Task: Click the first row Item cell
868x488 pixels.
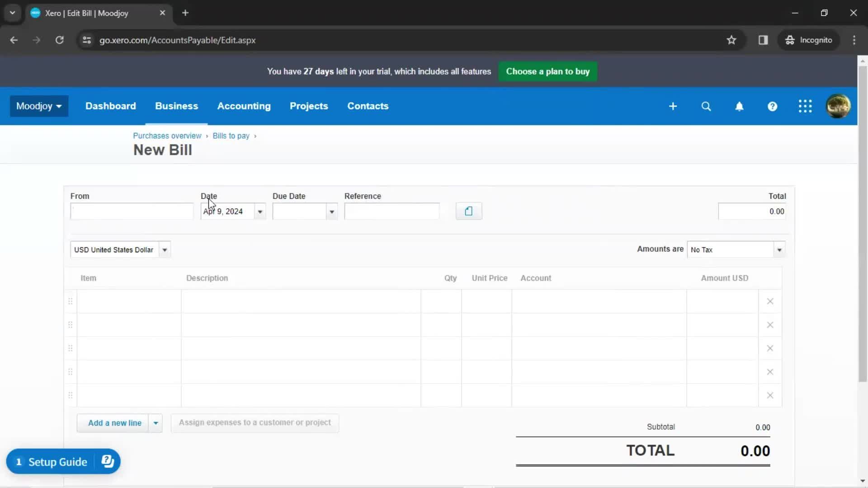Action: tap(129, 301)
